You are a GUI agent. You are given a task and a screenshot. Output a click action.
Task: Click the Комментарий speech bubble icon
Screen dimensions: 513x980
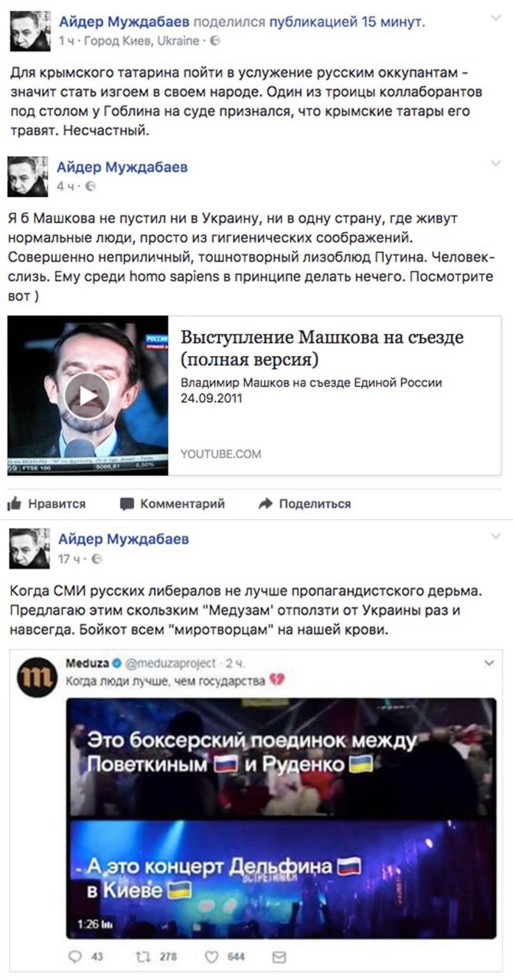pos(127,504)
